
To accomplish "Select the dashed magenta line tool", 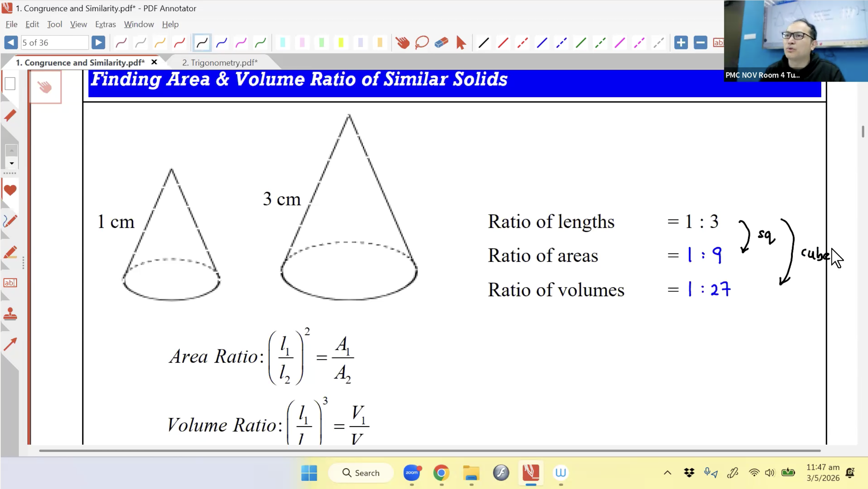I will (x=639, y=43).
